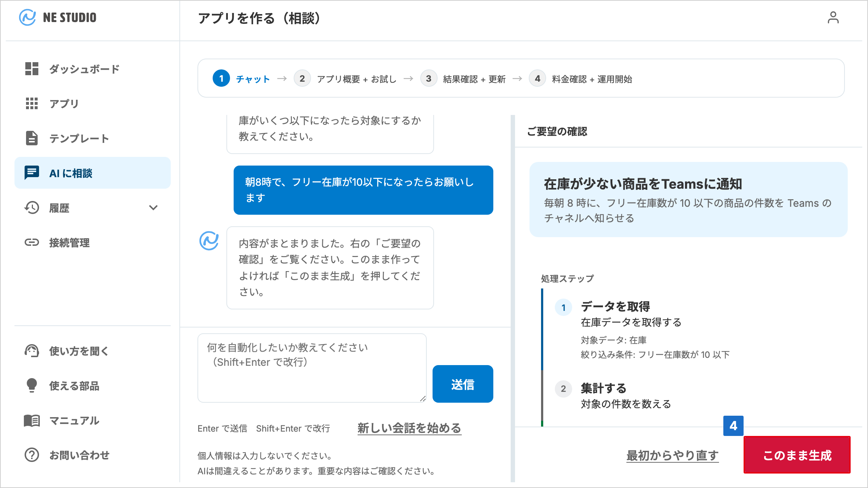Click the お問い合わせ question mark icon

[32, 455]
